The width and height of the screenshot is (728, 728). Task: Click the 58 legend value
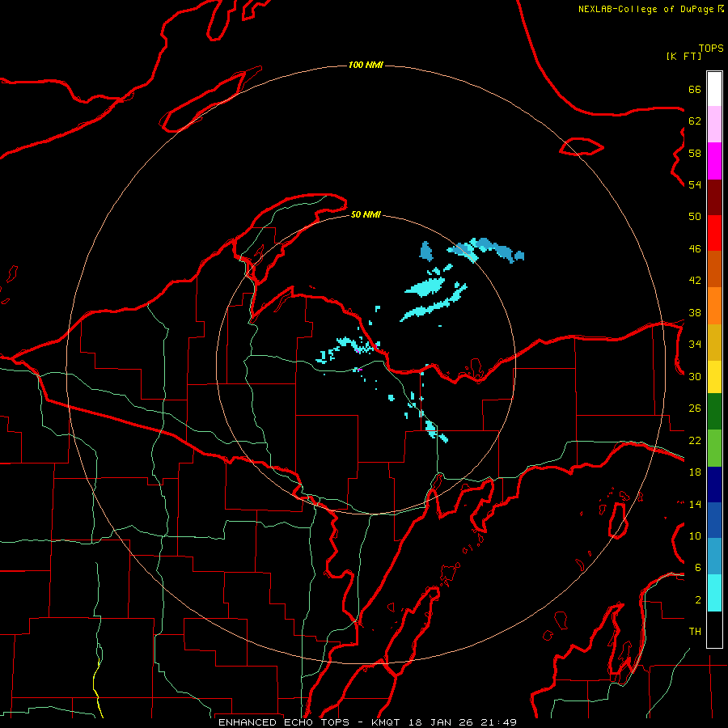pos(695,153)
